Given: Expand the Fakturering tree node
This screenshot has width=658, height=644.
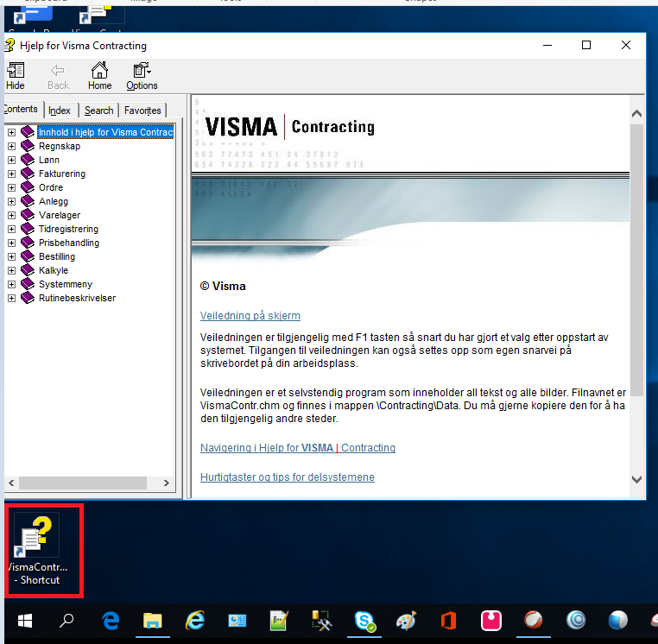Looking at the screenshot, I should coord(12,174).
